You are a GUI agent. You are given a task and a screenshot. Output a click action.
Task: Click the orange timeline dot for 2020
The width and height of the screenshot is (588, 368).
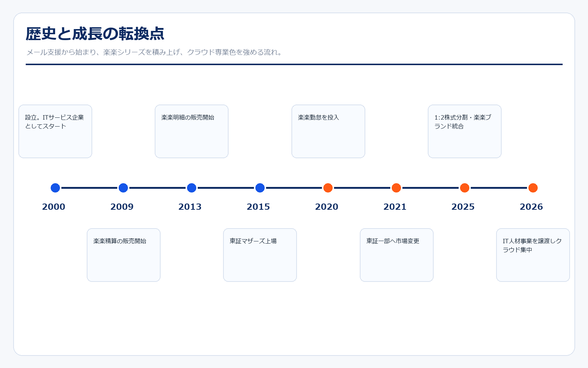pos(328,188)
